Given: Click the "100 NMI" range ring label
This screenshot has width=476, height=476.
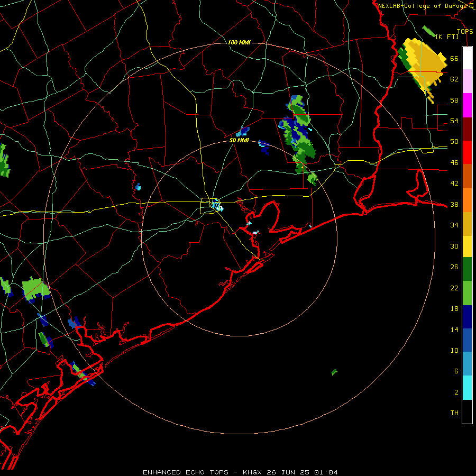Looking at the screenshot, I should coord(239,42).
